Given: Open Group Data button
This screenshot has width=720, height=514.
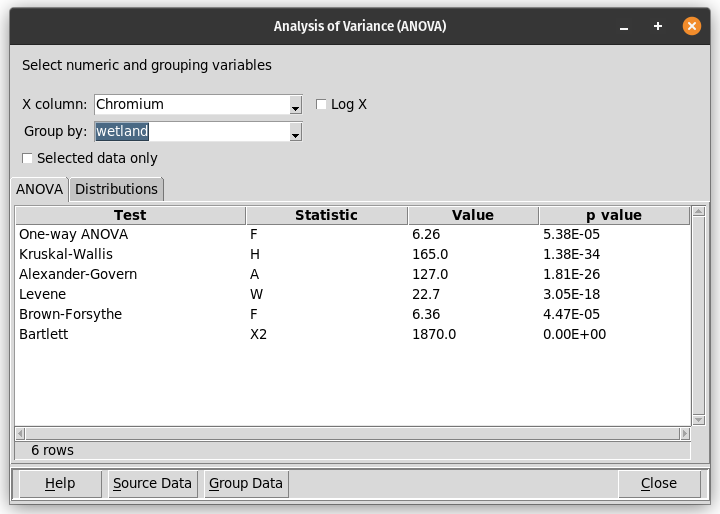Looking at the screenshot, I should pos(246,483).
